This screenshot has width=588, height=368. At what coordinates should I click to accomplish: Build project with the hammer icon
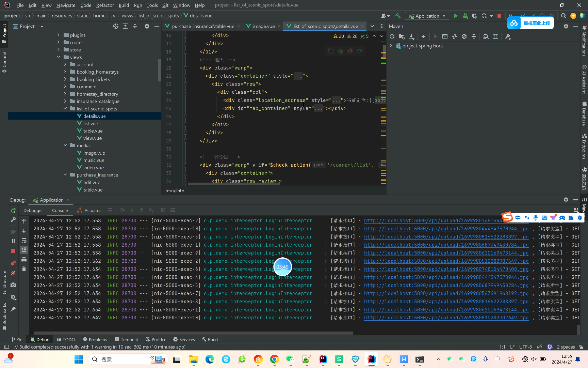click(x=398, y=16)
